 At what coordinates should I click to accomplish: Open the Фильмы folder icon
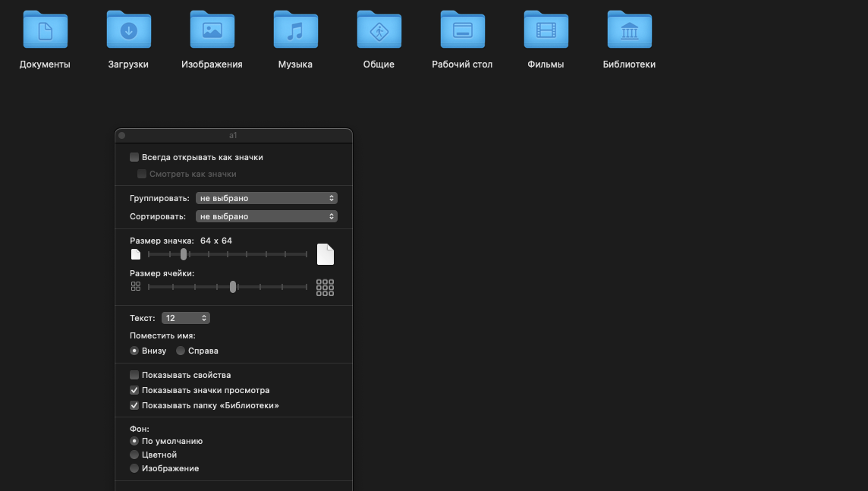(546, 30)
